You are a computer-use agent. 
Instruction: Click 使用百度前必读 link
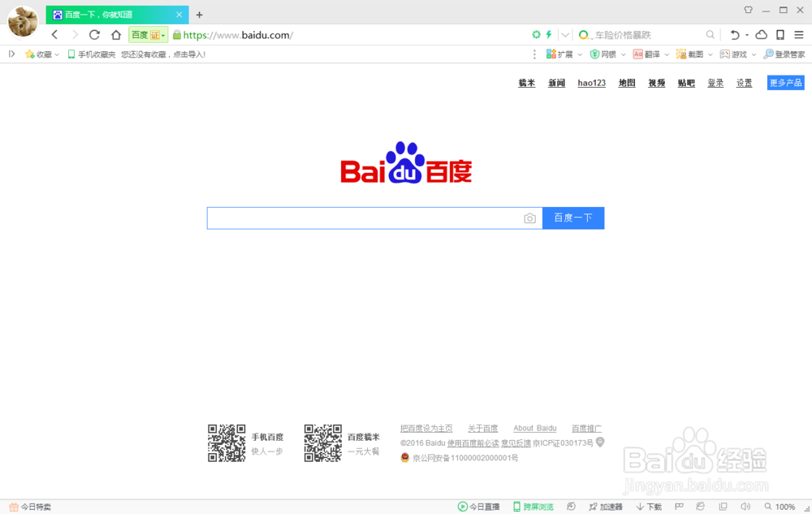(x=473, y=443)
